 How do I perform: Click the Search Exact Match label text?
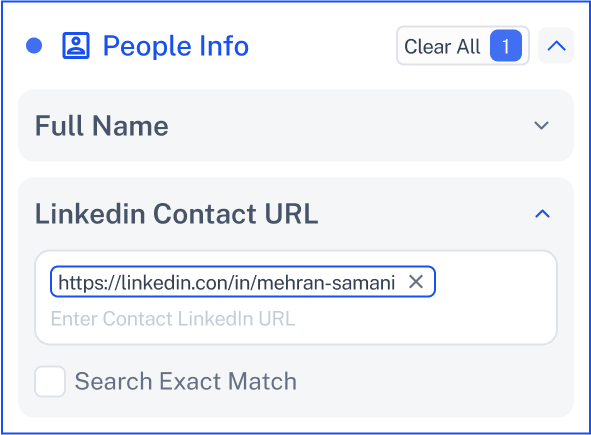coord(185,381)
